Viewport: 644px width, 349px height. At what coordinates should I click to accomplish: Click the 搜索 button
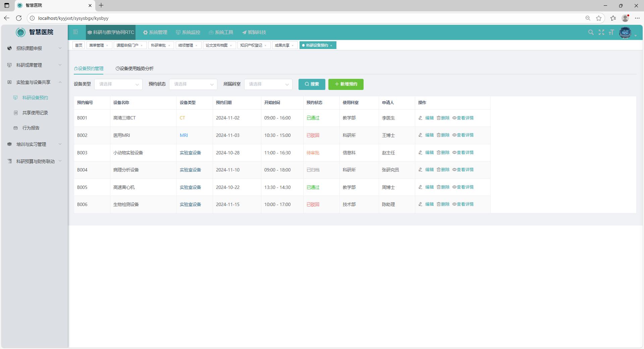[x=312, y=84]
